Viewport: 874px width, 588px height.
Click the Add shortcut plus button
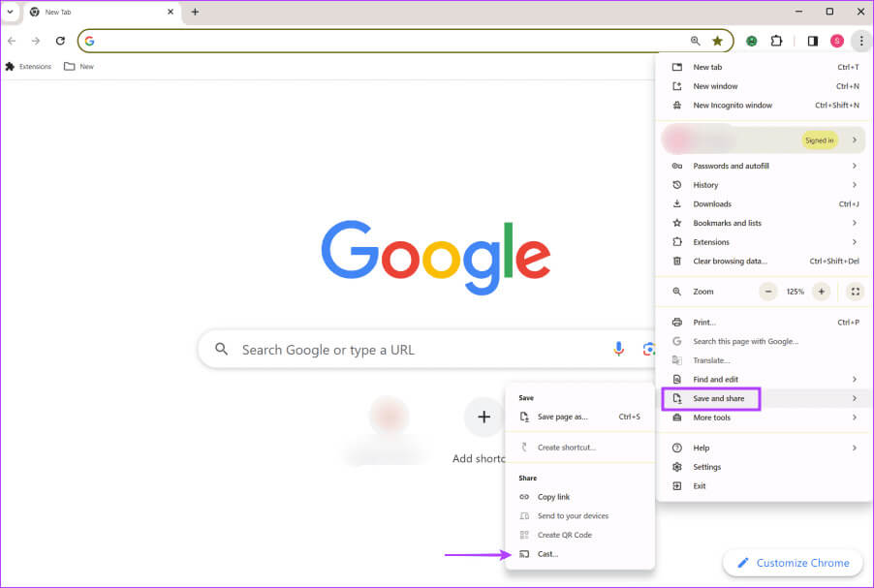pos(484,417)
